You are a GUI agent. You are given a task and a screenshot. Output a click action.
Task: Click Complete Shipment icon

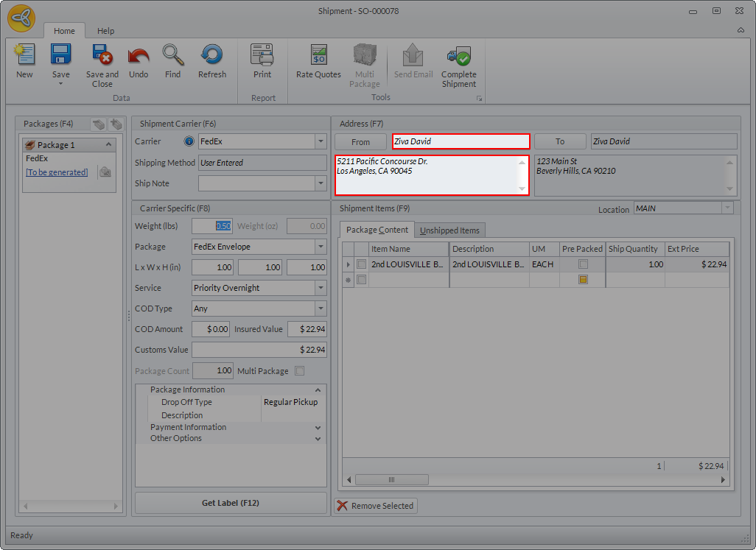pos(458,56)
